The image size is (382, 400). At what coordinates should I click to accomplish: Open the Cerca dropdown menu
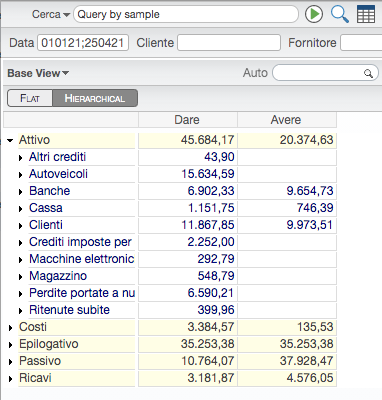(51, 14)
